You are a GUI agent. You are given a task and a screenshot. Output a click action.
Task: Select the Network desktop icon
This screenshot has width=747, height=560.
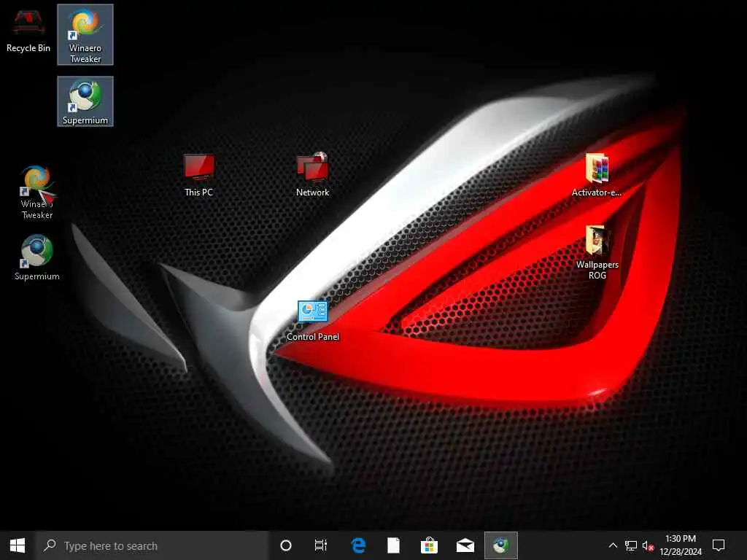click(x=312, y=174)
